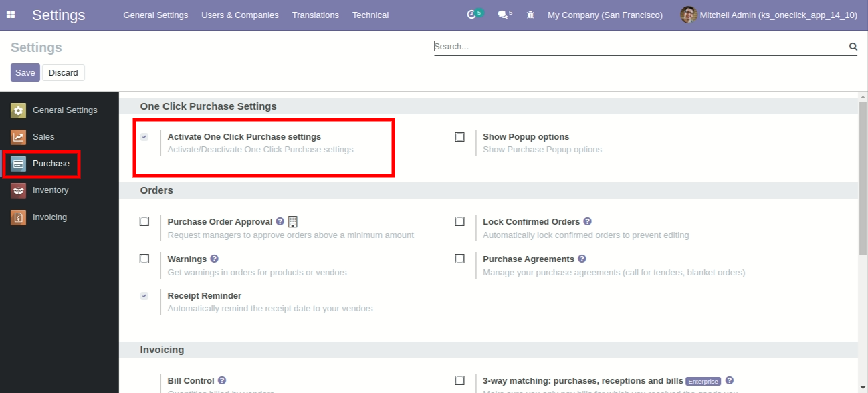Select the Inventory icon in settings sidebar
The image size is (868, 393).
point(18,190)
